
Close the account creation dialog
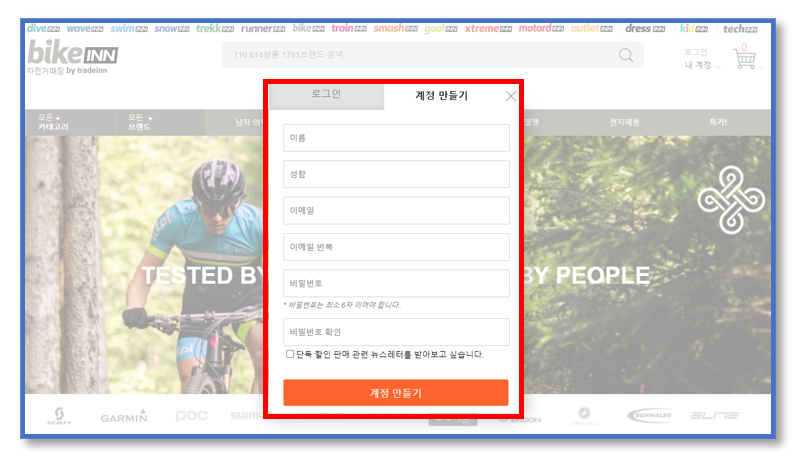(511, 96)
